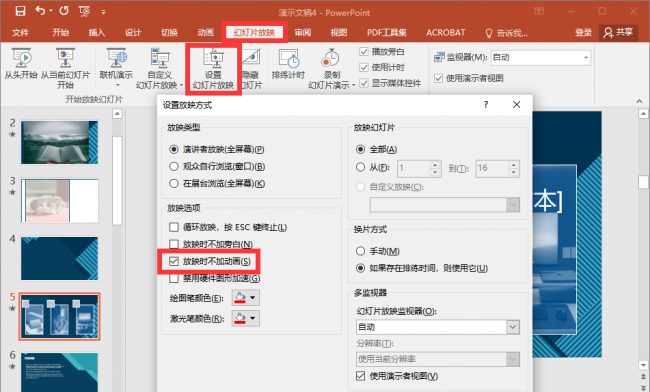650x392 pixels.
Task: Open quick access toolbar customize arrow
Action: click(x=103, y=12)
